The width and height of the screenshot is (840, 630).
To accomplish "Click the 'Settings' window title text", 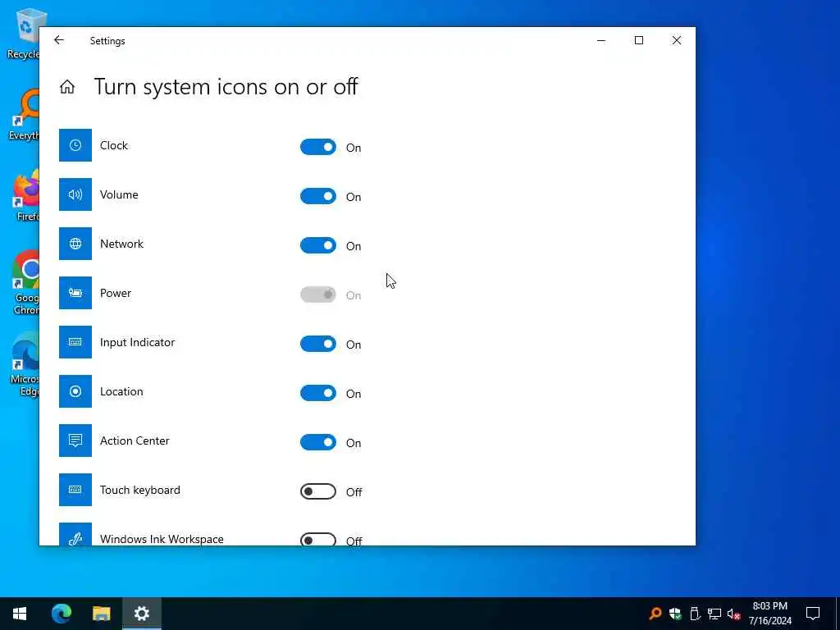I will (x=107, y=41).
